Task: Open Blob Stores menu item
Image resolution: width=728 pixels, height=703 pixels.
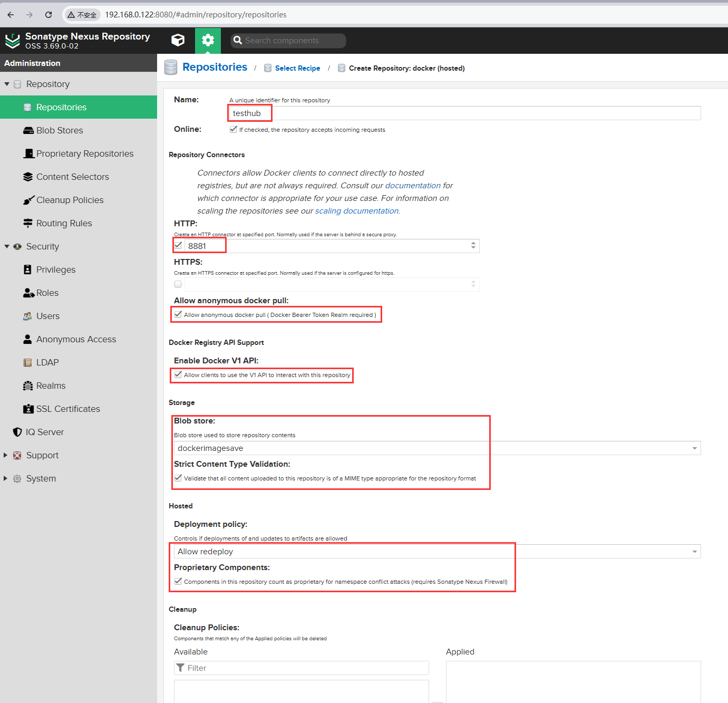Action: coord(79,130)
